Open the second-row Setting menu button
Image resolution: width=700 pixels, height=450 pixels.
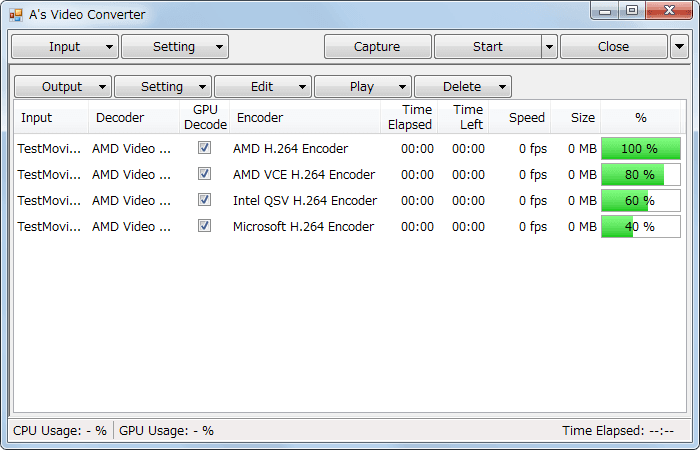(x=162, y=87)
